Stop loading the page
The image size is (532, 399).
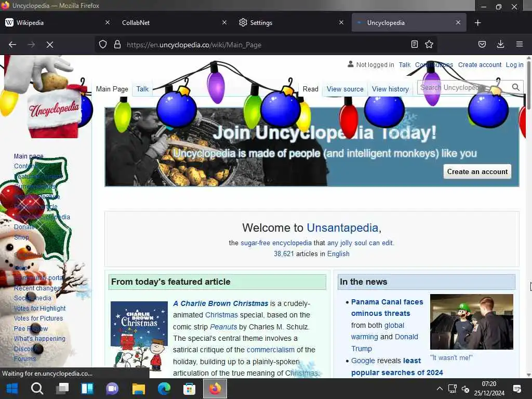pos(49,45)
